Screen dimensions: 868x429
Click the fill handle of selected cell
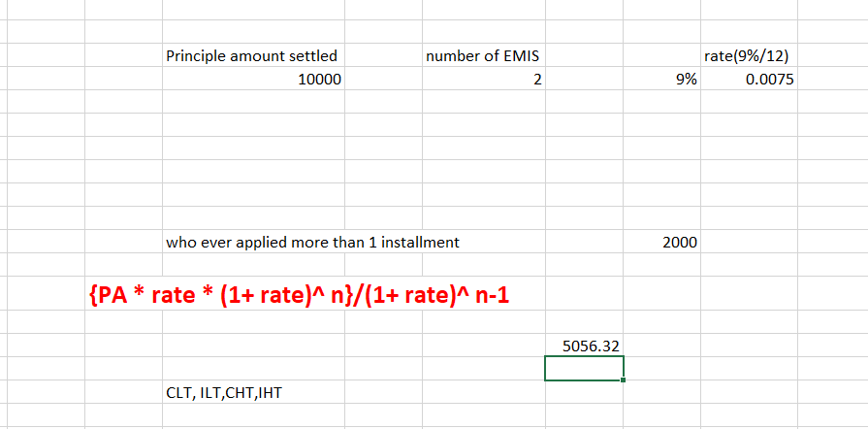[x=624, y=379]
